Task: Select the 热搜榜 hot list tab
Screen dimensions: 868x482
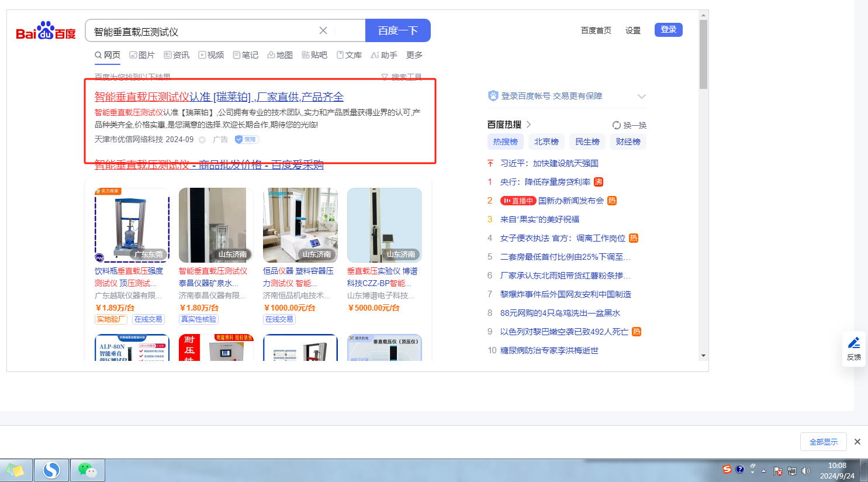Action: (x=506, y=142)
